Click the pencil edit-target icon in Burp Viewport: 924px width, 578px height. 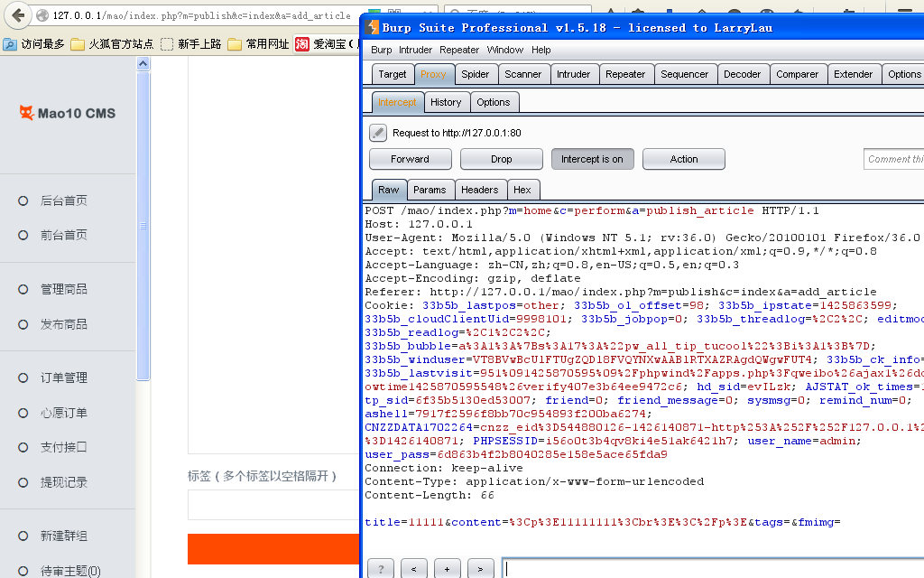coord(378,133)
